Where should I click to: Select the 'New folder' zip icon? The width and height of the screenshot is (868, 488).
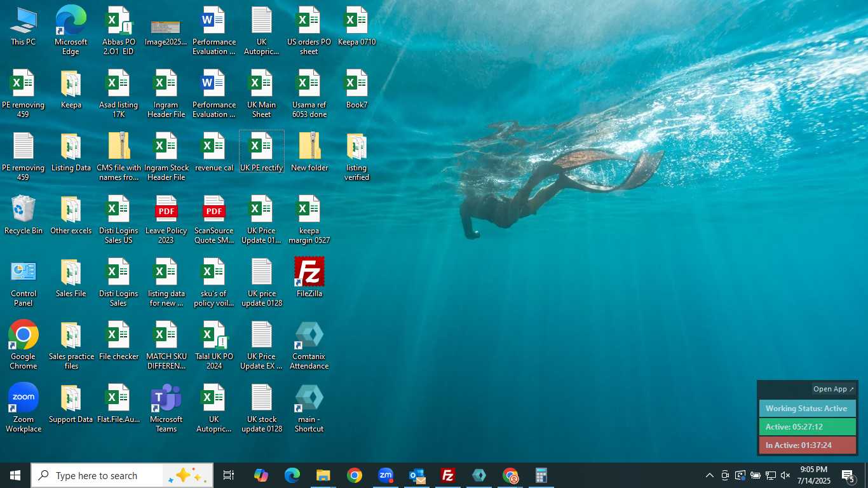point(309,152)
